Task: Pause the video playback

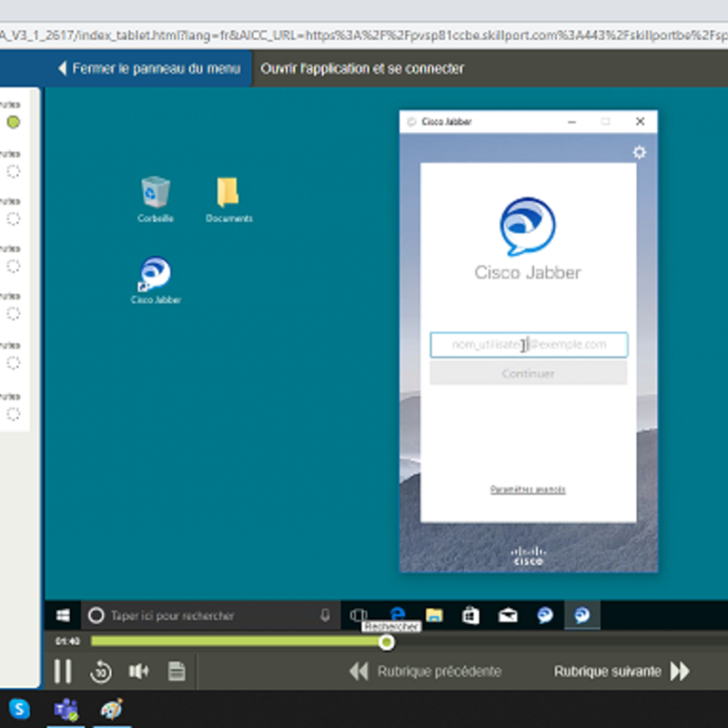Action: (x=63, y=672)
